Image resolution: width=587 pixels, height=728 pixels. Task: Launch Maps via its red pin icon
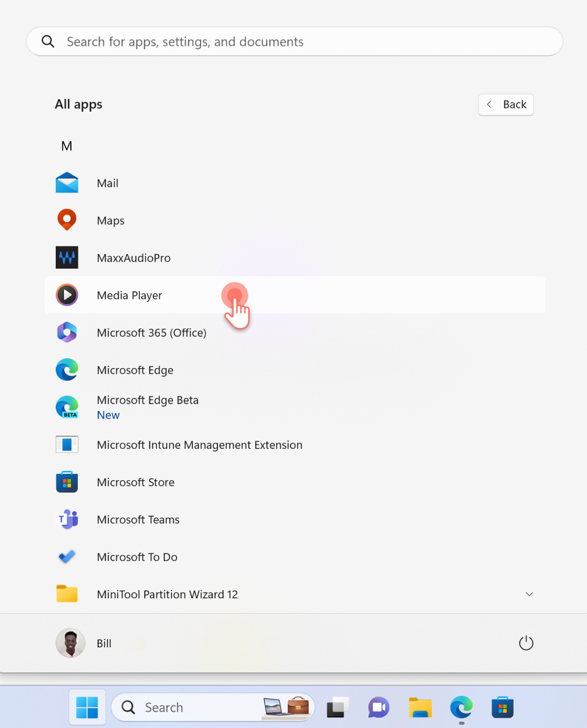pos(67,220)
